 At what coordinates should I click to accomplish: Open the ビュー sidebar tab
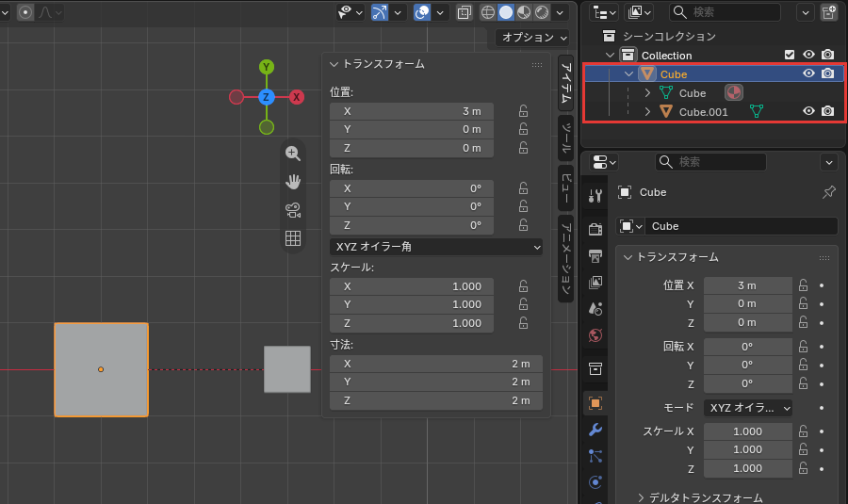(565, 187)
